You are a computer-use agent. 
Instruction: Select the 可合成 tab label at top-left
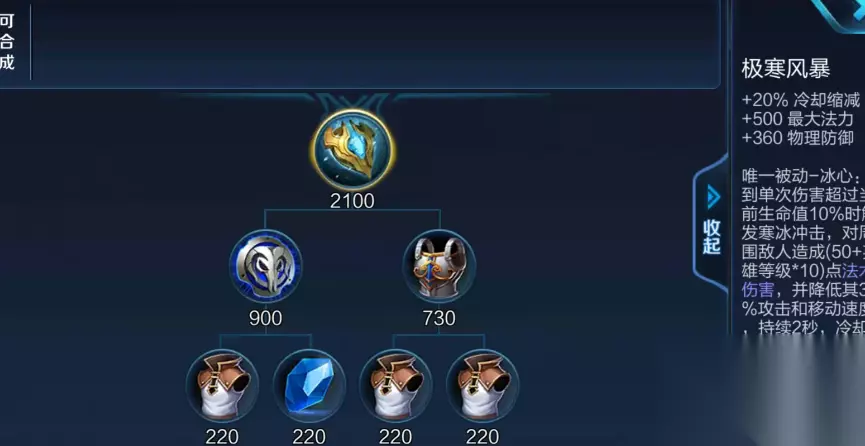click(7, 42)
